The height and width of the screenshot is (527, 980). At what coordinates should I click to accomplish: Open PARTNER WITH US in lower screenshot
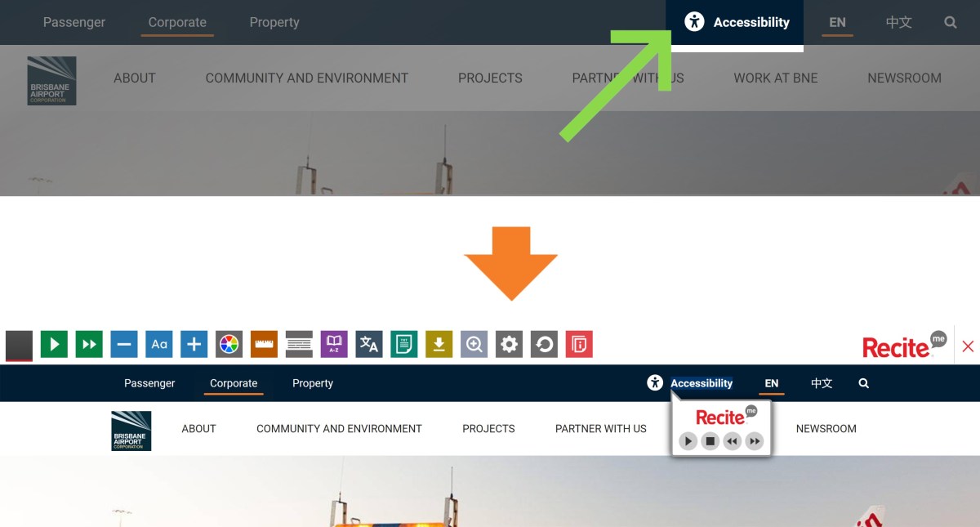click(601, 428)
